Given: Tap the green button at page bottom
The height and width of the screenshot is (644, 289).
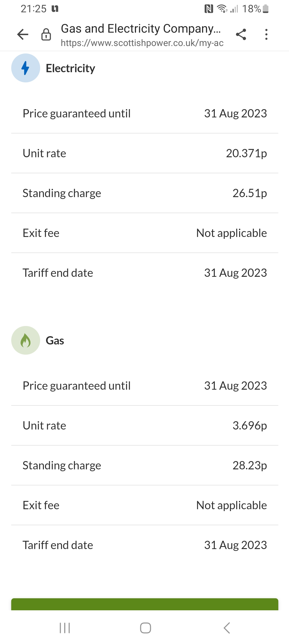Looking at the screenshot, I should point(144,604).
